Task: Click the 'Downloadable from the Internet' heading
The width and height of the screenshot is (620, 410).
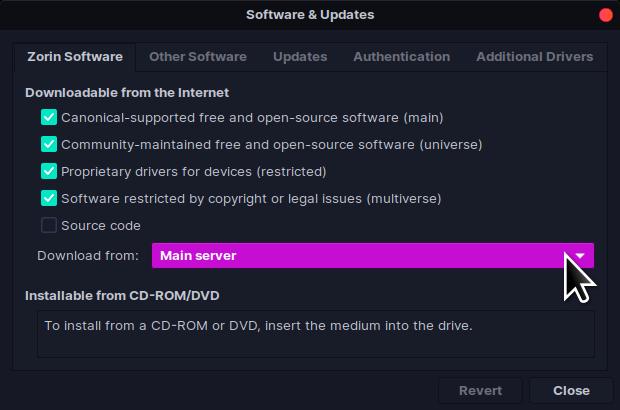Action: point(127,92)
